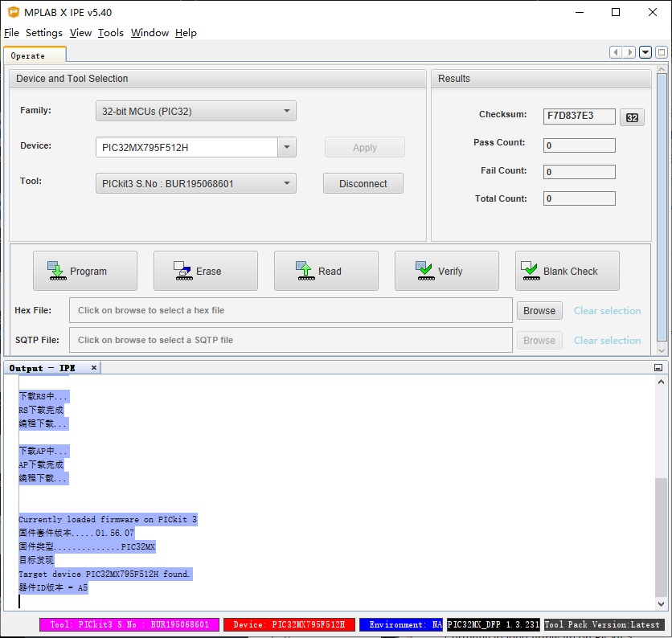Screen dimensions: 672x638
Task: Click Tool Pack Version:Latest status entry
Action: coord(604,624)
